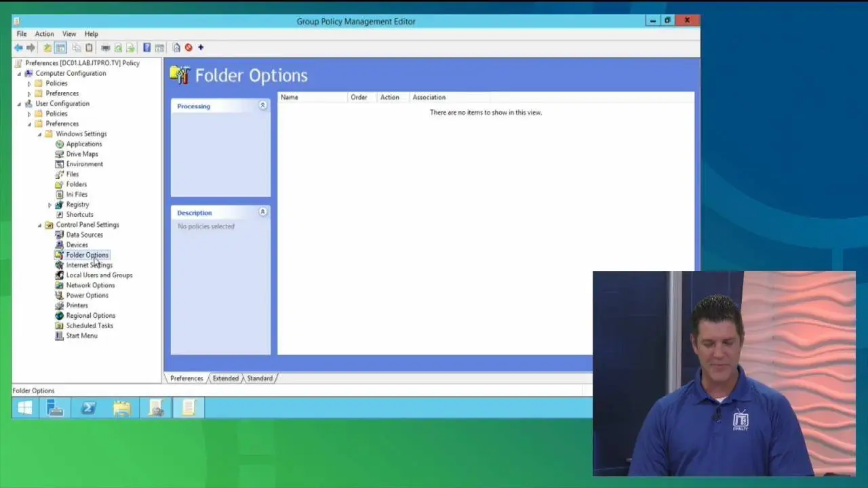Image resolution: width=868 pixels, height=488 pixels.
Task: Expand Policies under User Configuration
Action: [x=29, y=114]
